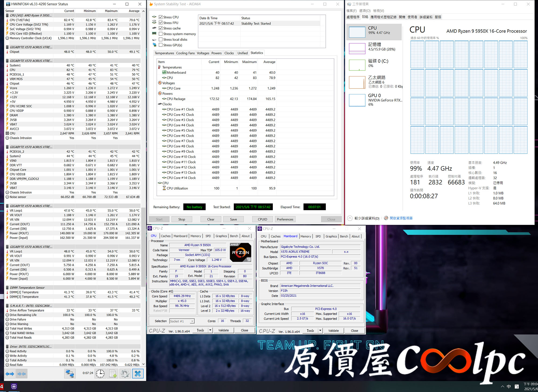This screenshot has width=538, height=392.
Task: Click fewer details chevron in Task Manager
Action: click(350, 218)
